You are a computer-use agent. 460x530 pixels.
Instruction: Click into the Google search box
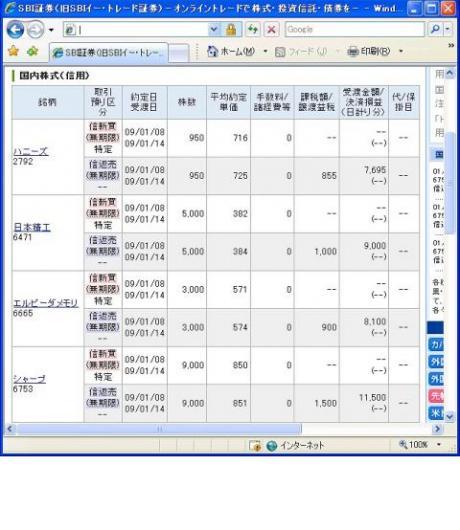click(x=354, y=29)
